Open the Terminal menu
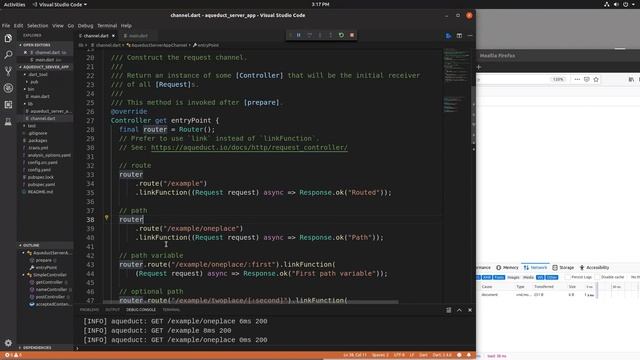Viewport: 640px width, 360px height. (107, 25)
